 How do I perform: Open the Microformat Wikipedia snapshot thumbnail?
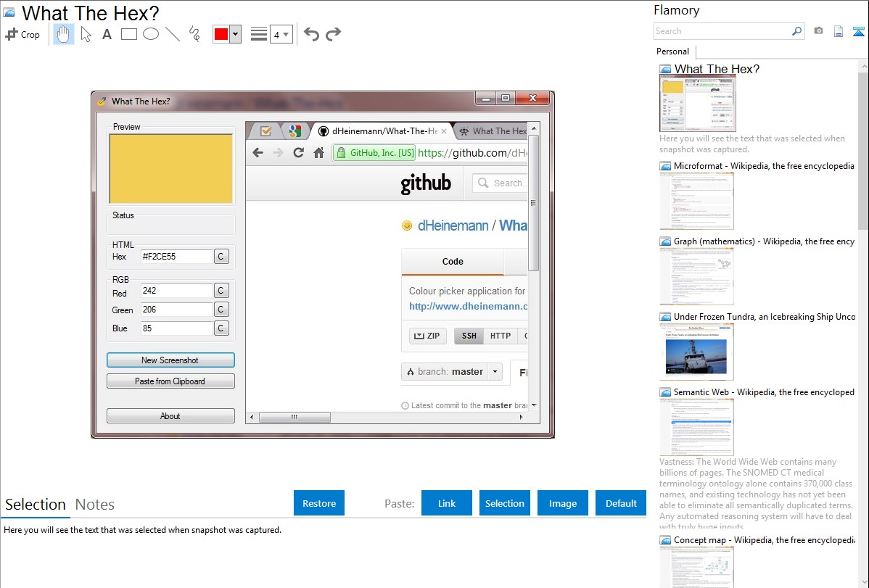(x=696, y=201)
